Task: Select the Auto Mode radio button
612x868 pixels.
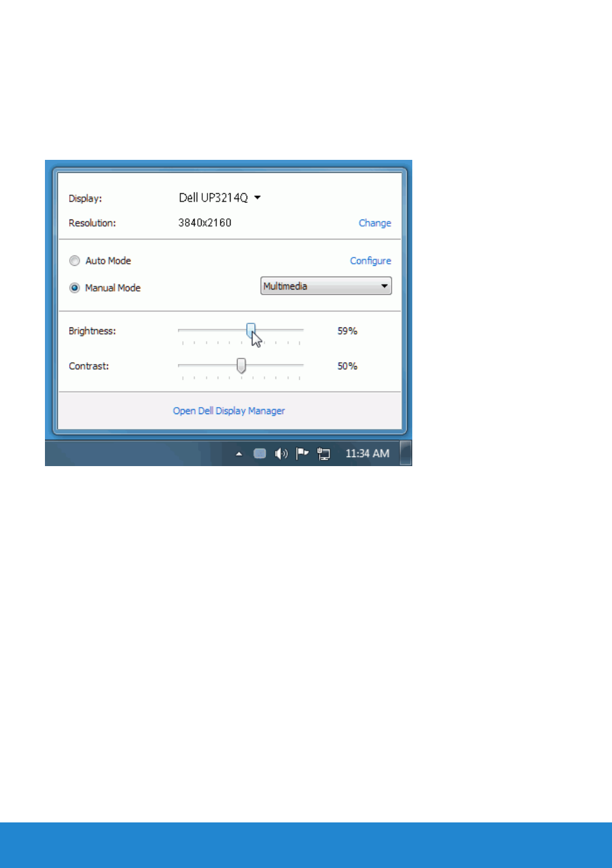Action: pyautogui.click(x=74, y=261)
